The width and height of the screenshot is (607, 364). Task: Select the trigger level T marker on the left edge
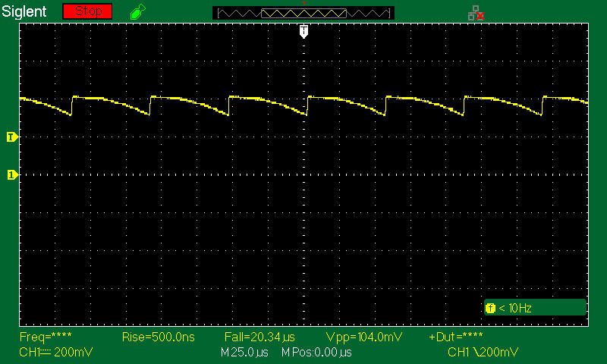click(x=12, y=137)
